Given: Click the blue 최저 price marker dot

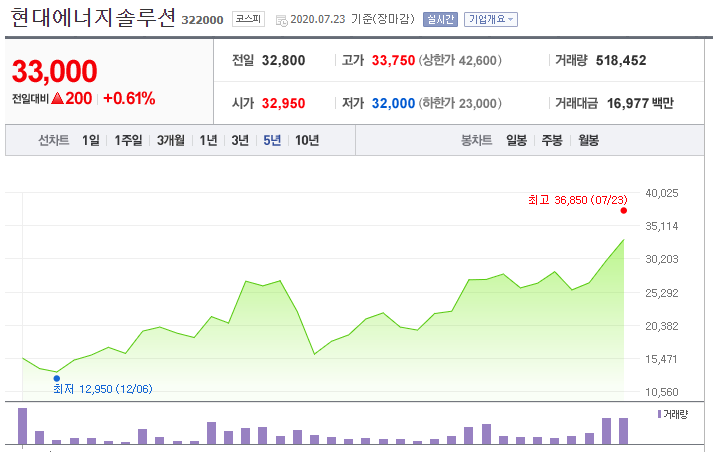Looking at the screenshot, I should tap(56, 378).
